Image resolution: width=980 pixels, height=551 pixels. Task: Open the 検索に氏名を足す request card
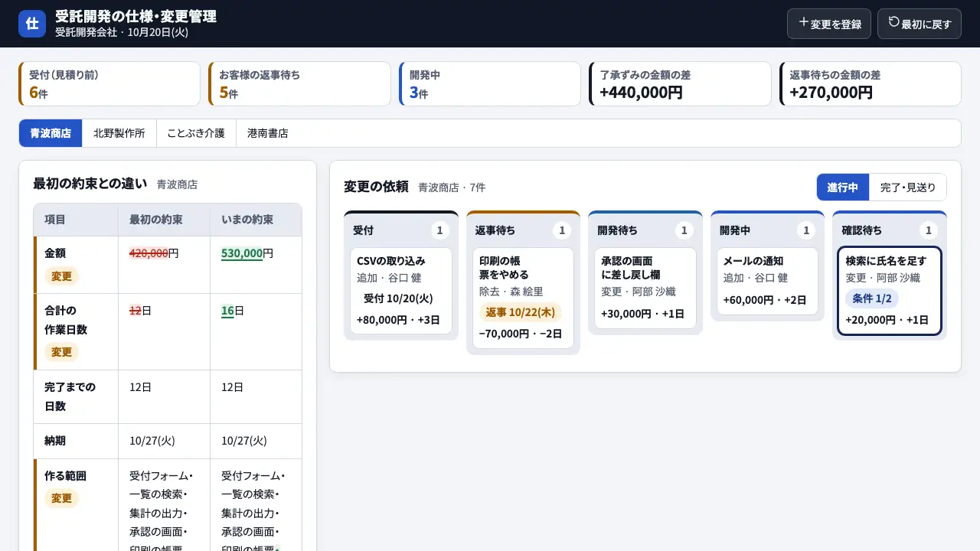(890, 291)
